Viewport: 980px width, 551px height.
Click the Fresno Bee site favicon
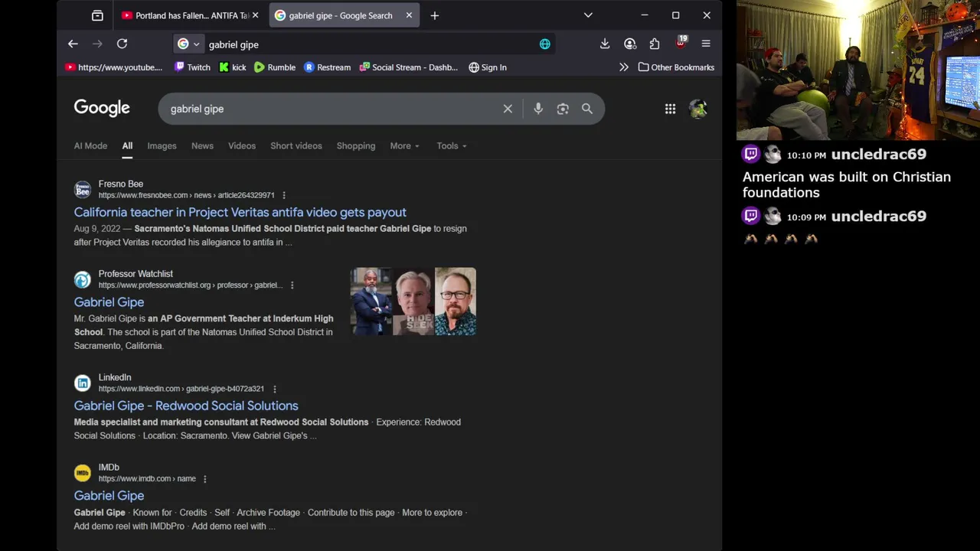tap(82, 190)
